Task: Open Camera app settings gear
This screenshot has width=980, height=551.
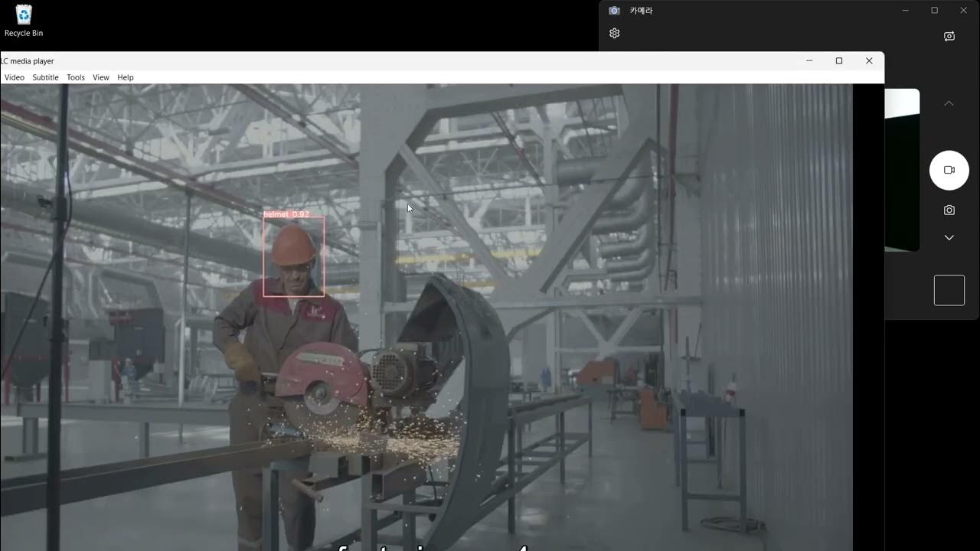Action: coord(614,33)
